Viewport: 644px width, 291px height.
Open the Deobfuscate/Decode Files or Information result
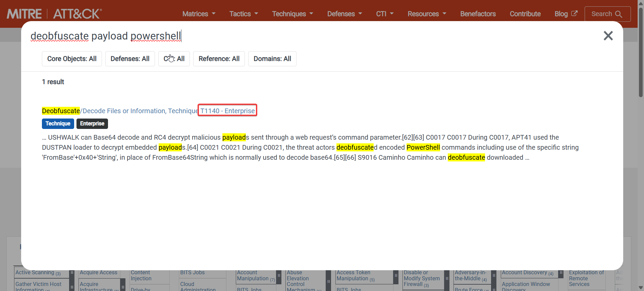pyautogui.click(x=148, y=111)
